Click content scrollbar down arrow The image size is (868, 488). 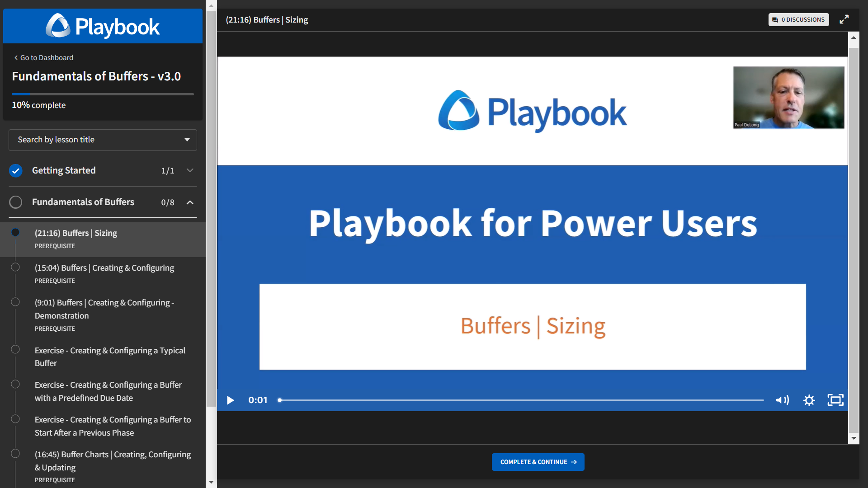click(854, 438)
